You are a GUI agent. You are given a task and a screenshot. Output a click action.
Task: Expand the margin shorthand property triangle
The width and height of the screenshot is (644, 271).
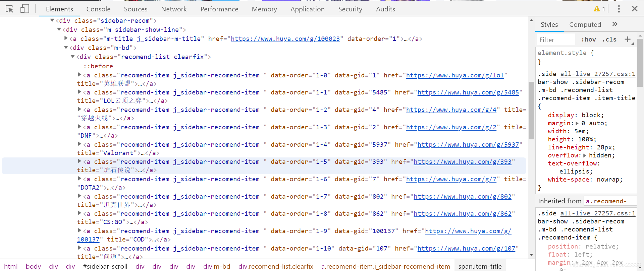pyautogui.click(x=577, y=123)
